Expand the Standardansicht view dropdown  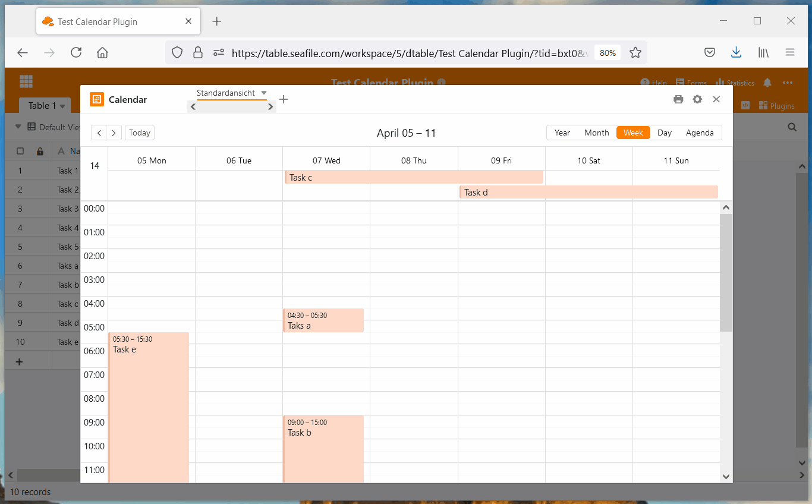coord(264,93)
